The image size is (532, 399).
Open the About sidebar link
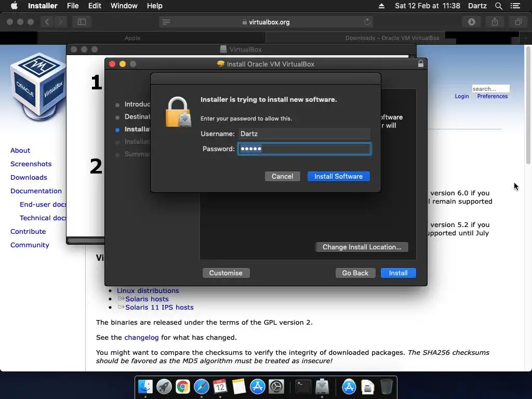20,150
